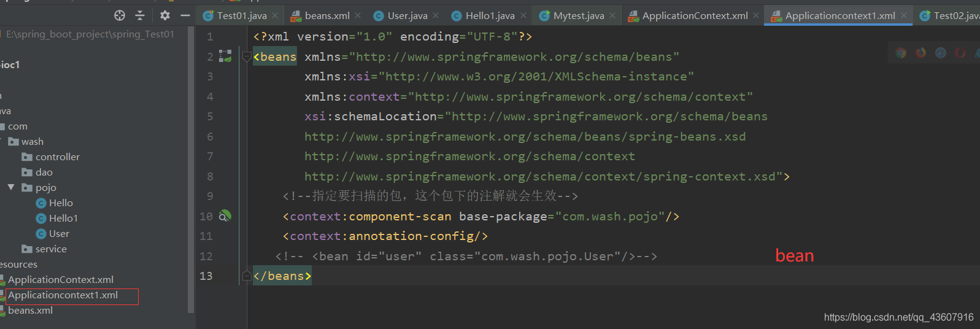Screen dimensions: 980x329
Task: Select the controller package in tree
Action: [58, 157]
